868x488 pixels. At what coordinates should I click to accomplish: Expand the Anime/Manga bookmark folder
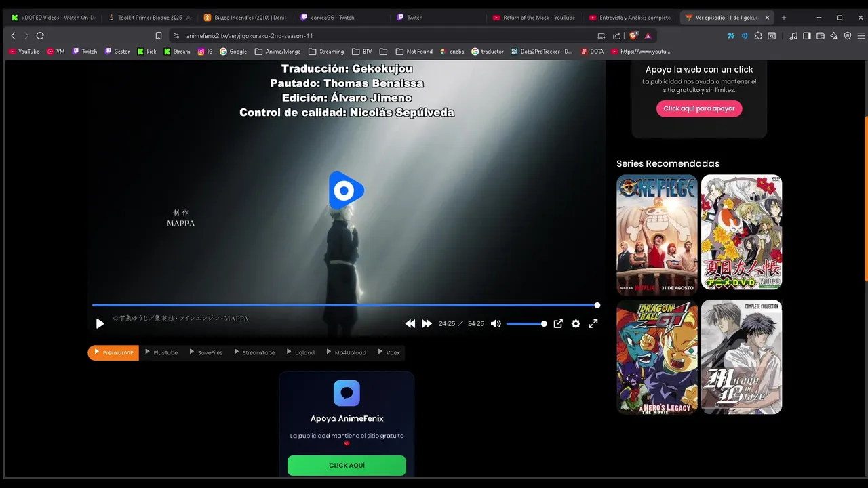pyautogui.click(x=278, y=52)
